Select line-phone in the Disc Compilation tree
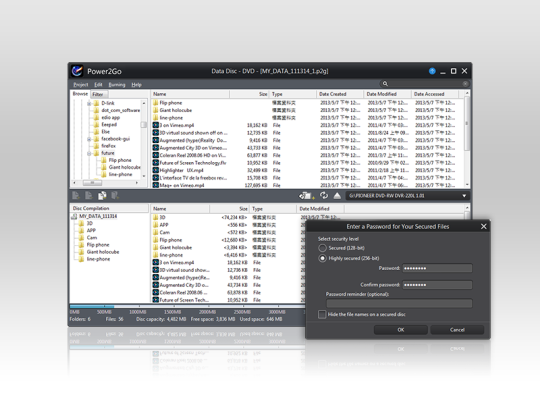This screenshot has height=405, width=540. pos(98,259)
